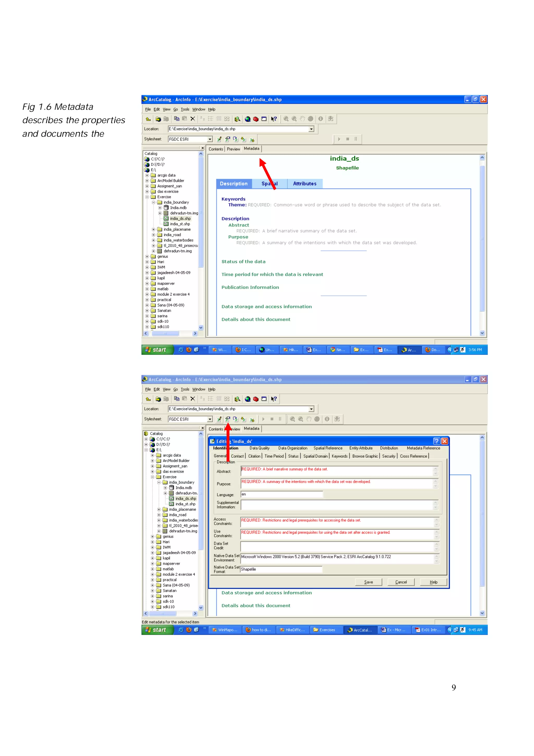Screen dimensions: 534x756
Task: Select india_st.shp in upper catalog tree
Action: click(180, 224)
